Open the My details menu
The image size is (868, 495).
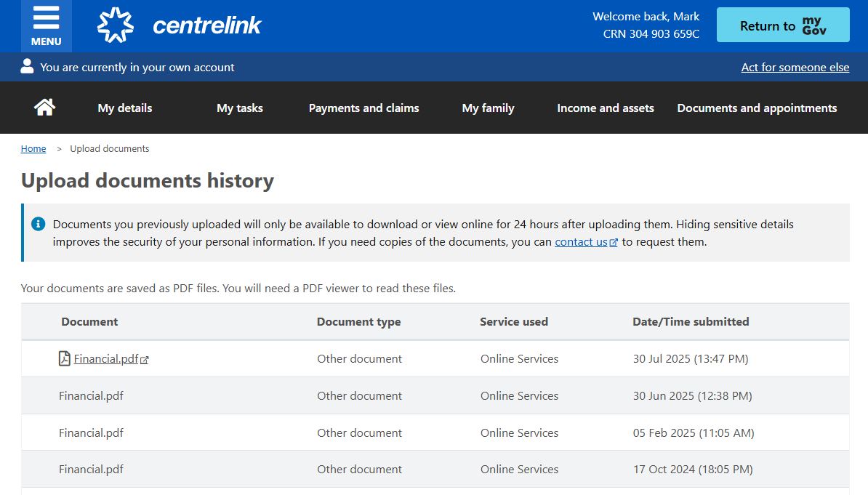(x=125, y=108)
